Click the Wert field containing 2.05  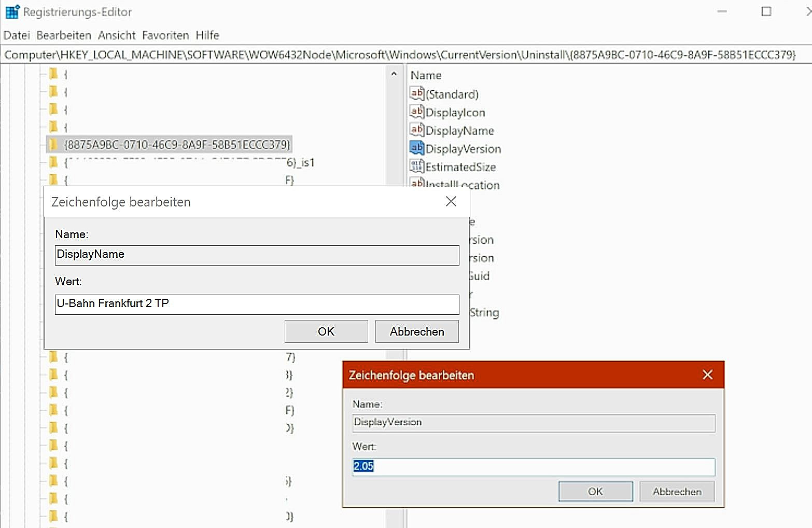pyautogui.click(x=534, y=466)
